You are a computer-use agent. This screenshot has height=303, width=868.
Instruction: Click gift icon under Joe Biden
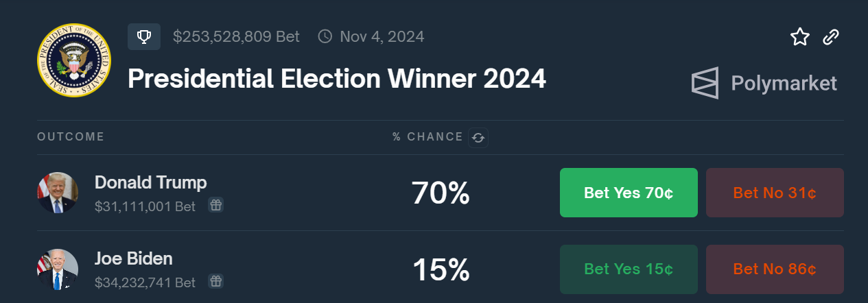point(215,281)
